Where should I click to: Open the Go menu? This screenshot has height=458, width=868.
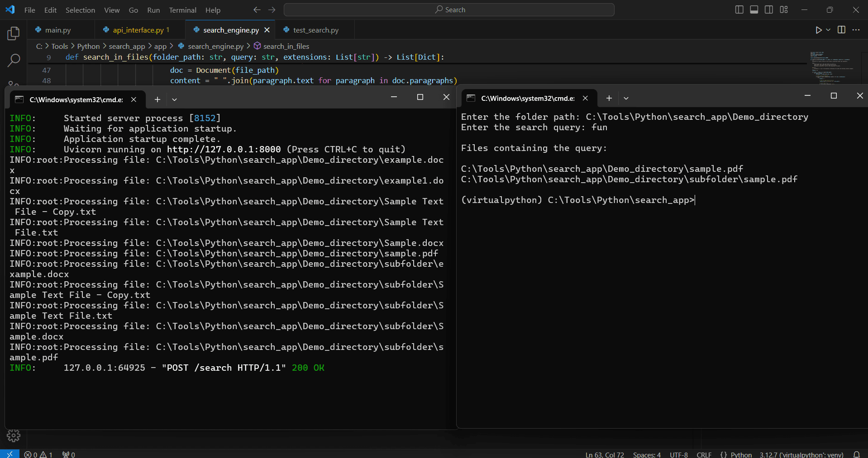click(133, 10)
